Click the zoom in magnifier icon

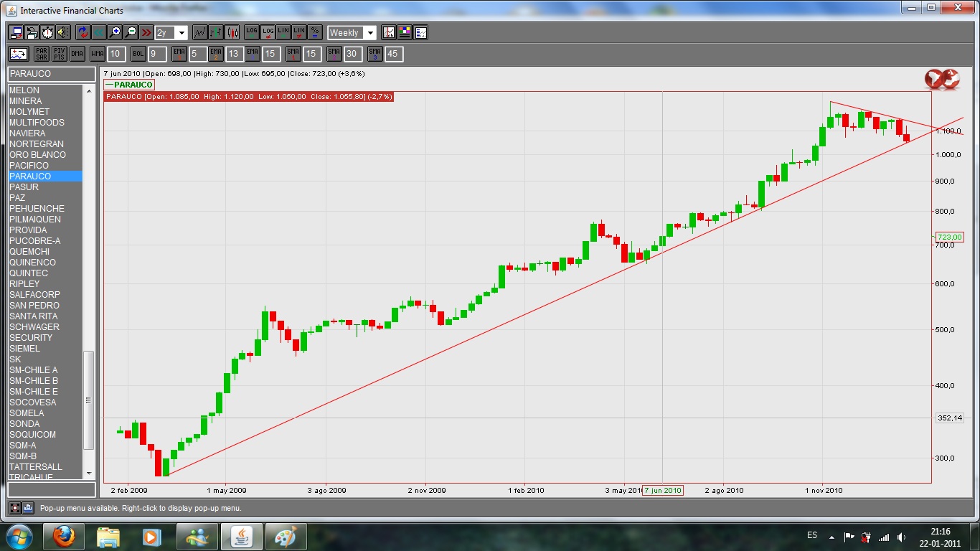click(x=115, y=32)
